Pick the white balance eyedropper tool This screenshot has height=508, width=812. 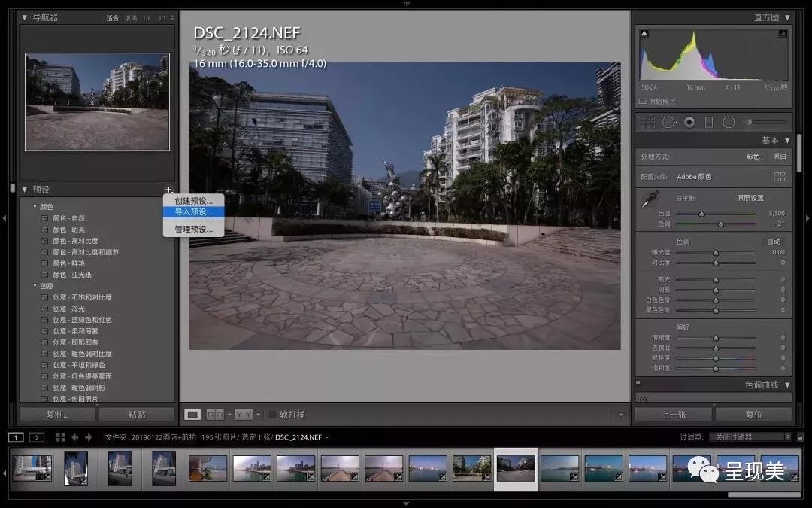(650, 199)
